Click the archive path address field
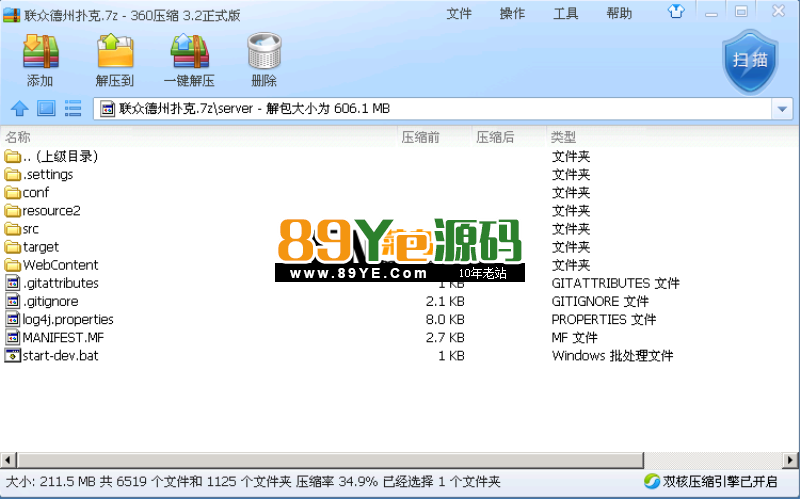Screen dimensions: 800x499 434,109
